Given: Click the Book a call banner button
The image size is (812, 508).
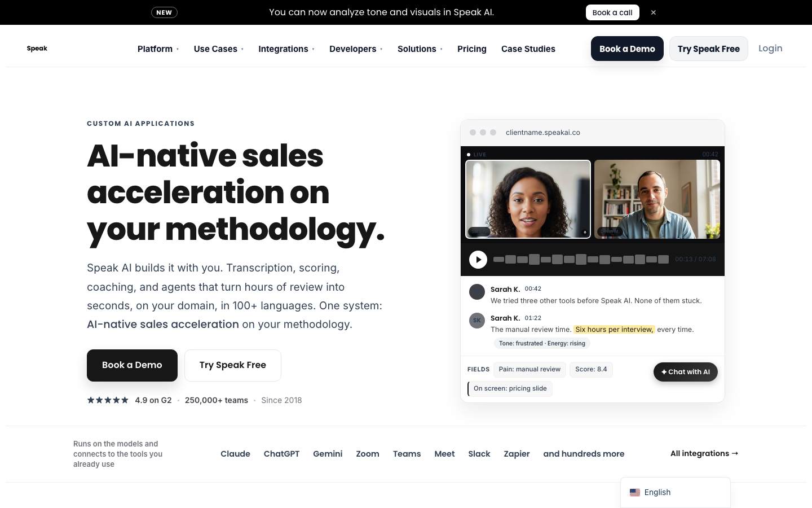Looking at the screenshot, I should pyautogui.click(x=612, y=12).
